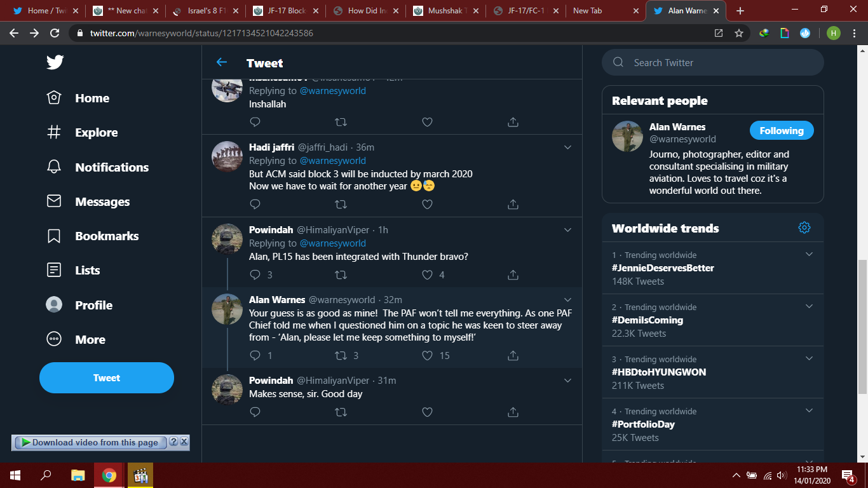Open File Explorer from taskbar
This screenshot has width=868, height=488.
click(x=78, y=475)
